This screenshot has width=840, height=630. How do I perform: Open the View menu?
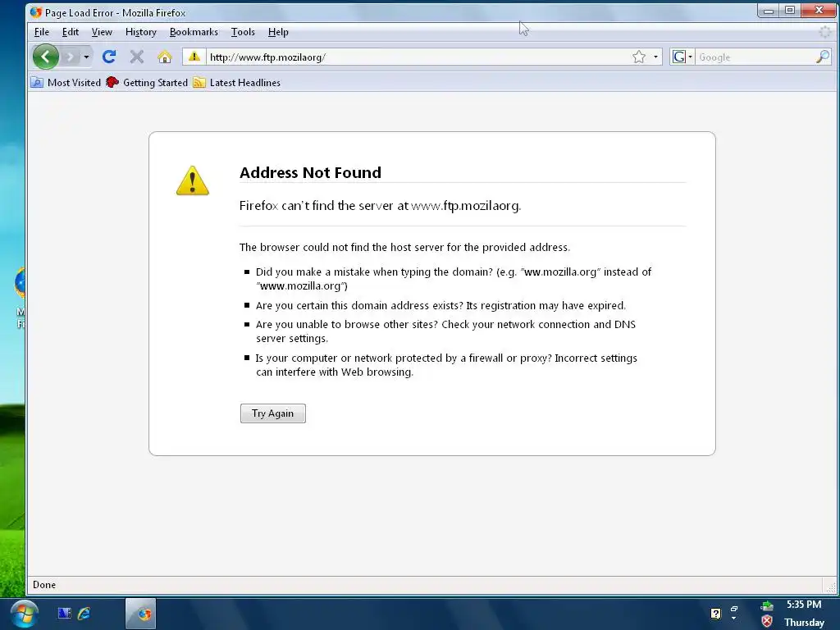(102, 32)
